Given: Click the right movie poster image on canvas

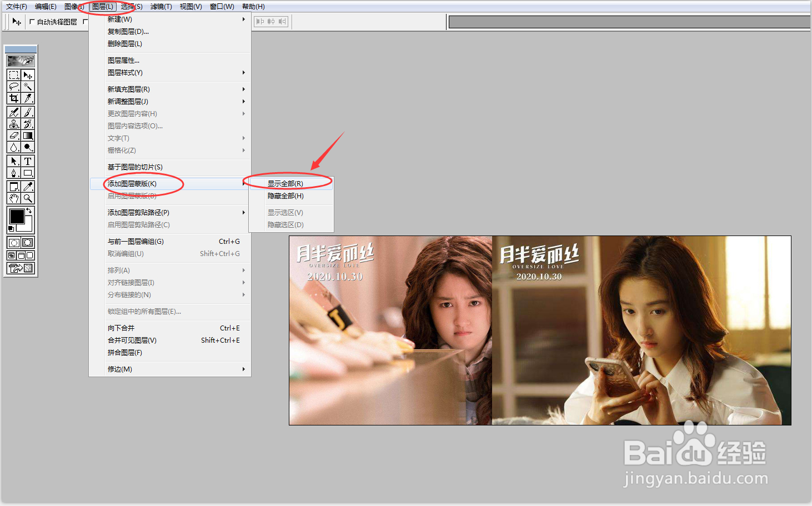Looking at the screenshot, I should click(641, 330).
